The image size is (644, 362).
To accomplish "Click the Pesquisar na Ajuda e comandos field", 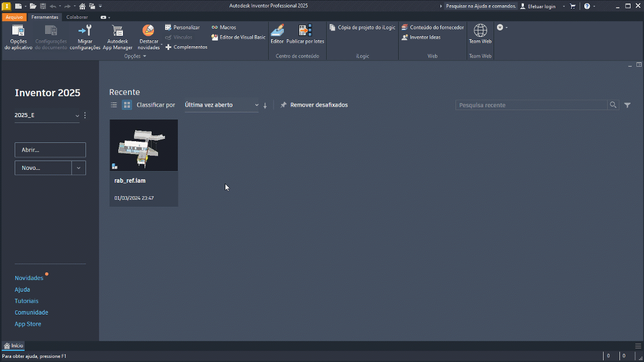I will pos(481,6).
